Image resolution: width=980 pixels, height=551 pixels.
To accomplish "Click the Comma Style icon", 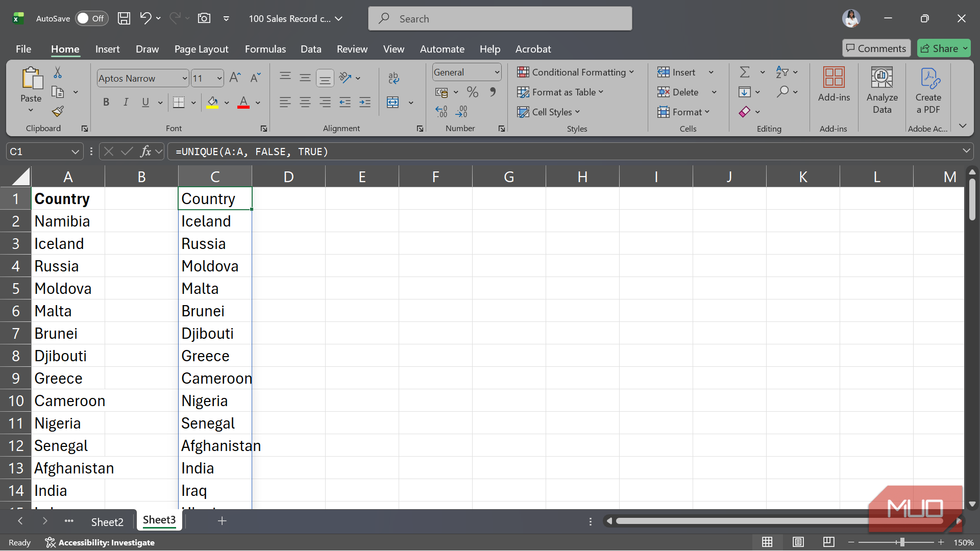I will tap(493, 92).
